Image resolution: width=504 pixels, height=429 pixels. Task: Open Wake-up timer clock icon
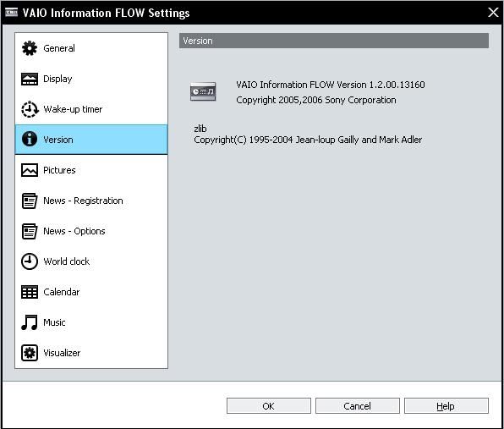point(30,109)
